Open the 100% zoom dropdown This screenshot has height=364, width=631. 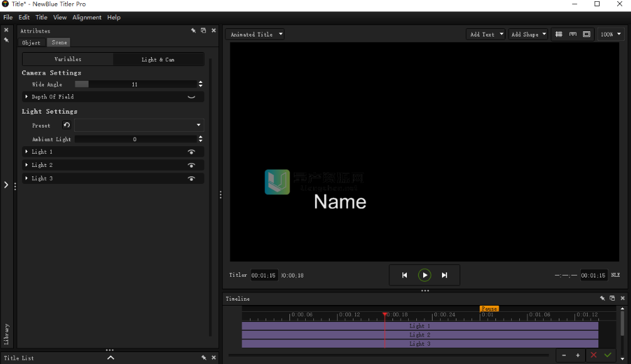tap(611, 34)
